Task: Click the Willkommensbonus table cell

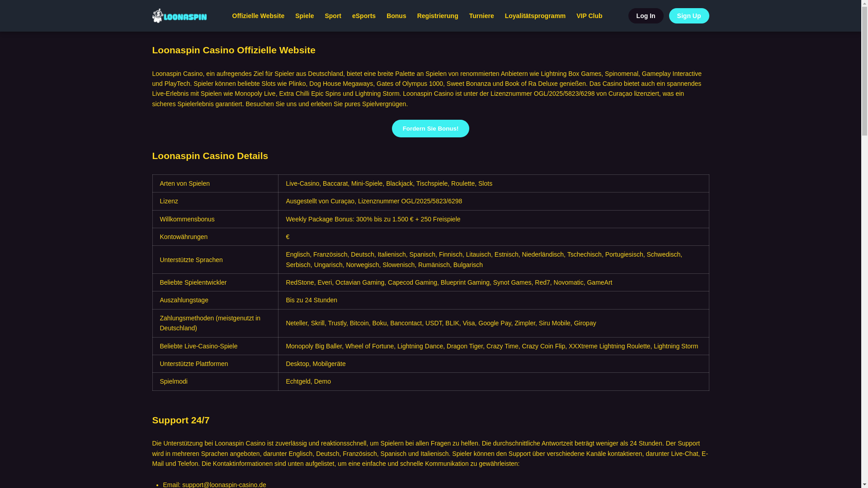Action: tap(215, 219)
